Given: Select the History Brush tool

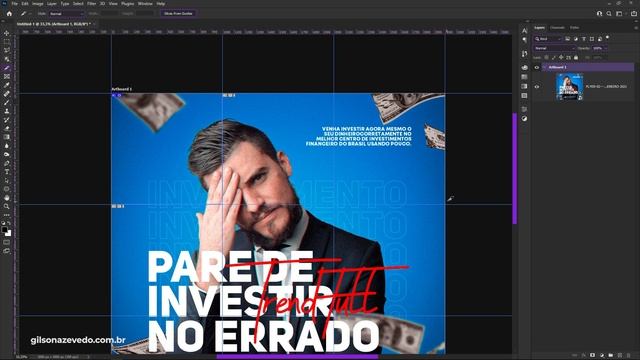Looking at the screenshot, I should tap(7, 120).
